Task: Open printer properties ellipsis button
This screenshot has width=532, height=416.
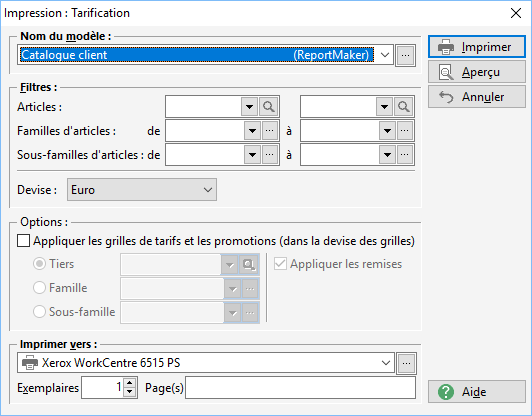Action: (x=406, y=363)
